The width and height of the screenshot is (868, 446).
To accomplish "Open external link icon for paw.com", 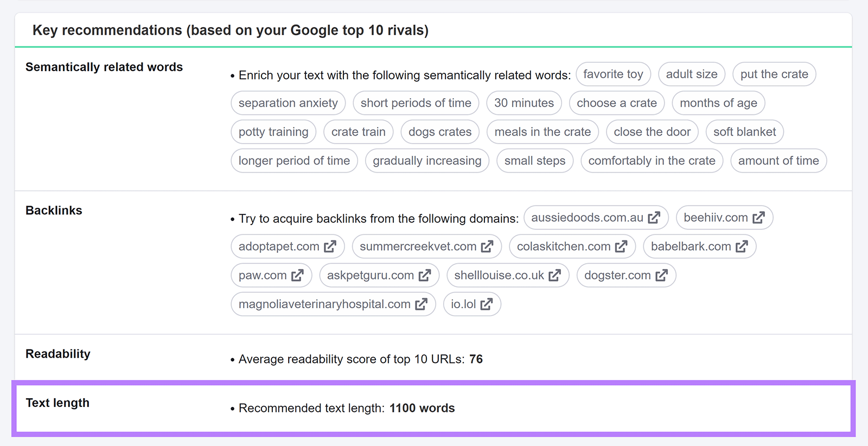I will (x=297, y=275).
